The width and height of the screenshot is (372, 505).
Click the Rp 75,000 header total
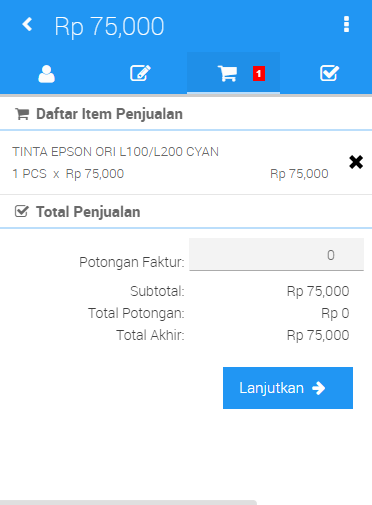click(109, 26)
